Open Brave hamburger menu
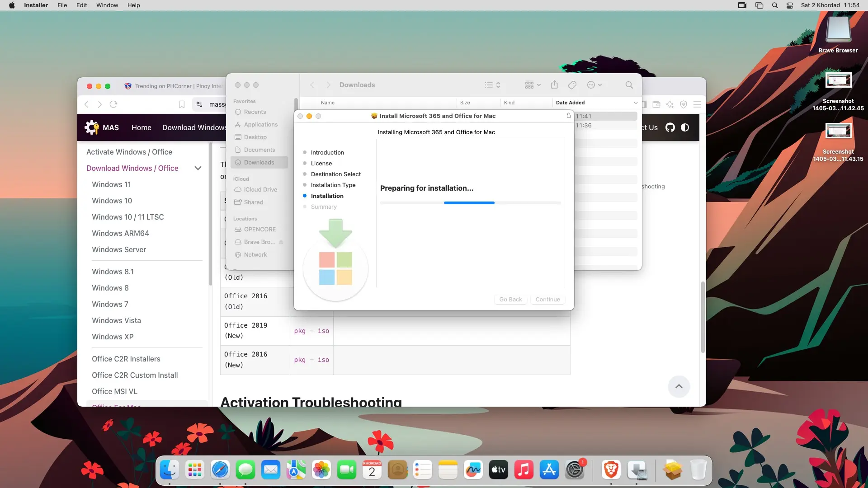The height and width of the screenshot is (488, 868). 697,104
